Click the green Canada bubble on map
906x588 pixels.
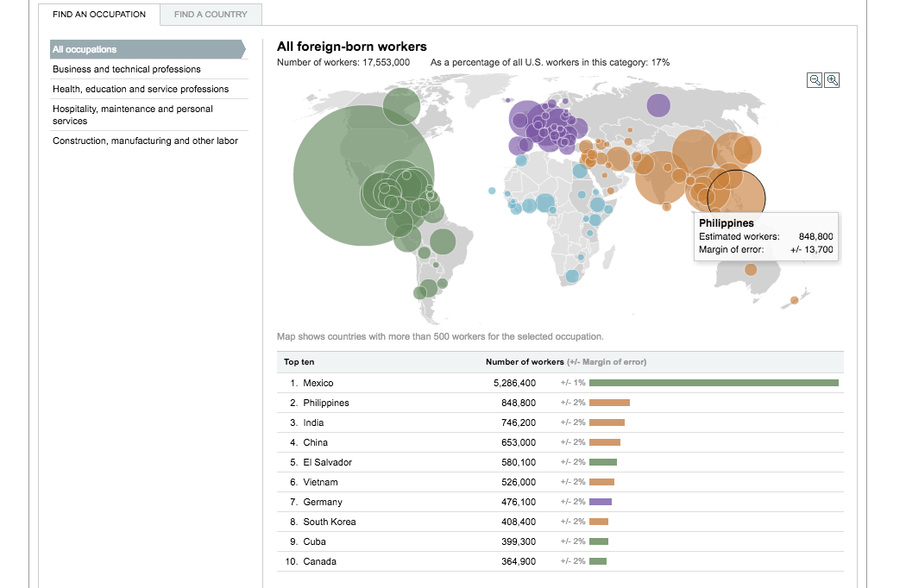point(401,108)
